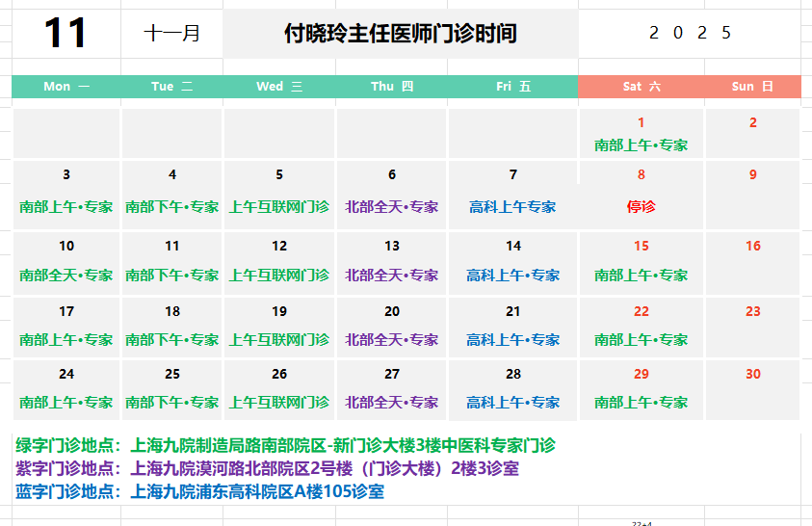Click the large month number 11
Screen dimensions: 812x526
point(65,34)
